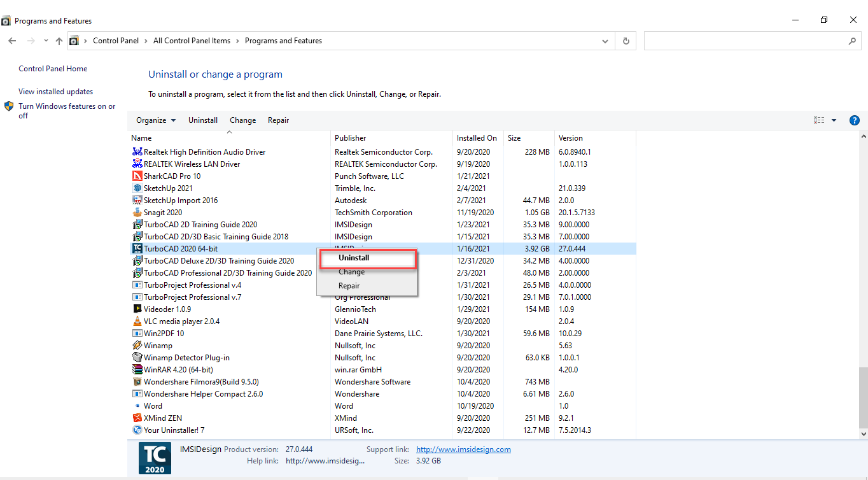Click the VideoLAN publisher cell
This screenshot has width=868, height=480.
pyautogui.click(x=351, y=321)
